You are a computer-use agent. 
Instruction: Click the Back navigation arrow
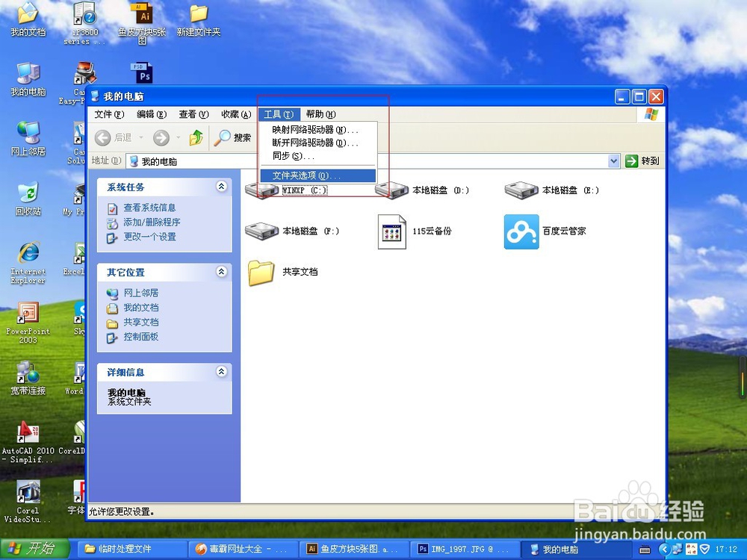tap(104, 137)
